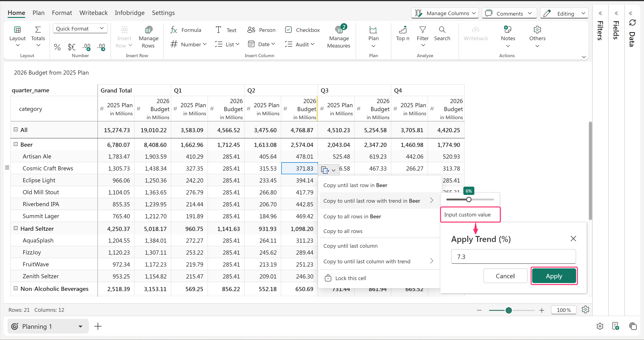The width and height of the screenshot is (644, 340).
Task: Expand the Planning 1 sheet dropdown
Action: [80, 326]
